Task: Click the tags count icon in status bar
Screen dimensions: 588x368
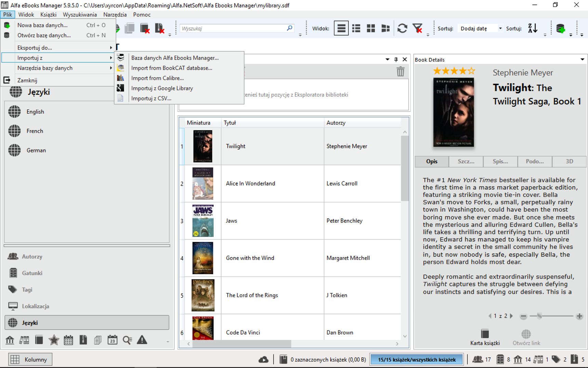Action: (x=556, y=359)
